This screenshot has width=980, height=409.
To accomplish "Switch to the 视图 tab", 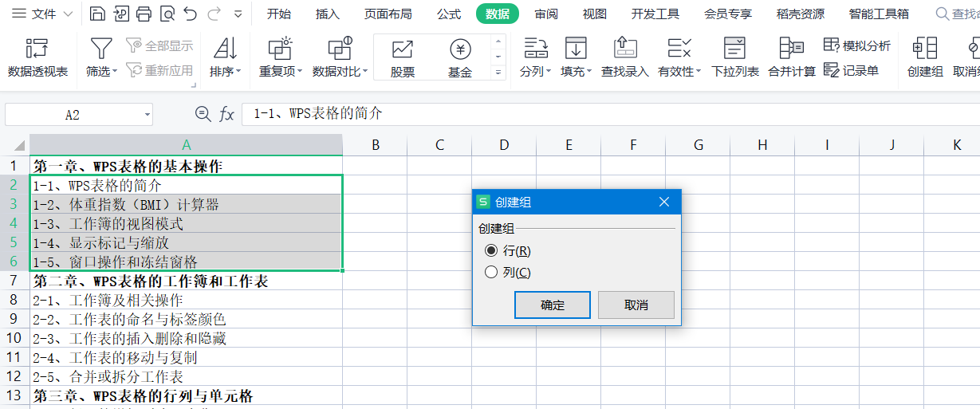I will tap(594, 14).
